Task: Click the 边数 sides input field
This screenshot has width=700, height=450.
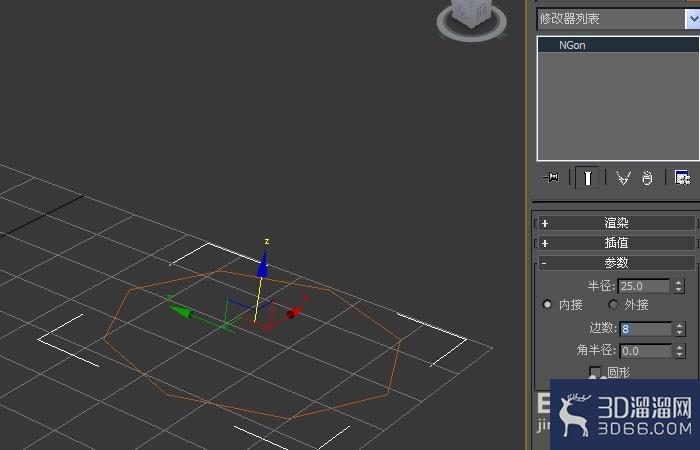Action: (645, 329)
